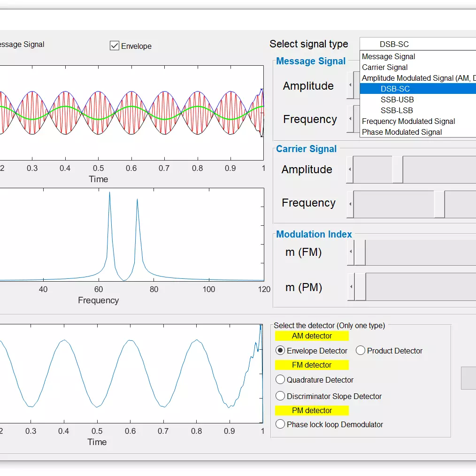Decrease m (FM) using its arrow button
Screen dimensions: 476x476
[x=350, y=252]
